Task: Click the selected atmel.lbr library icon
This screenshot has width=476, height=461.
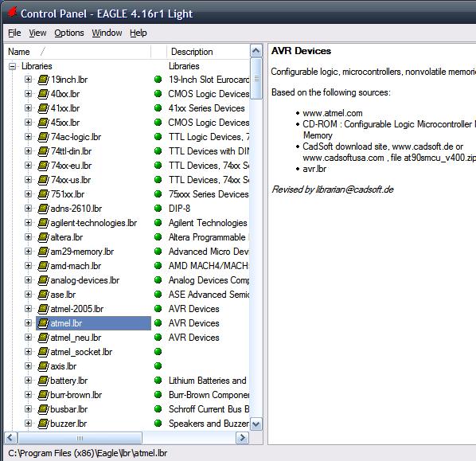Action: click(43, 323)
